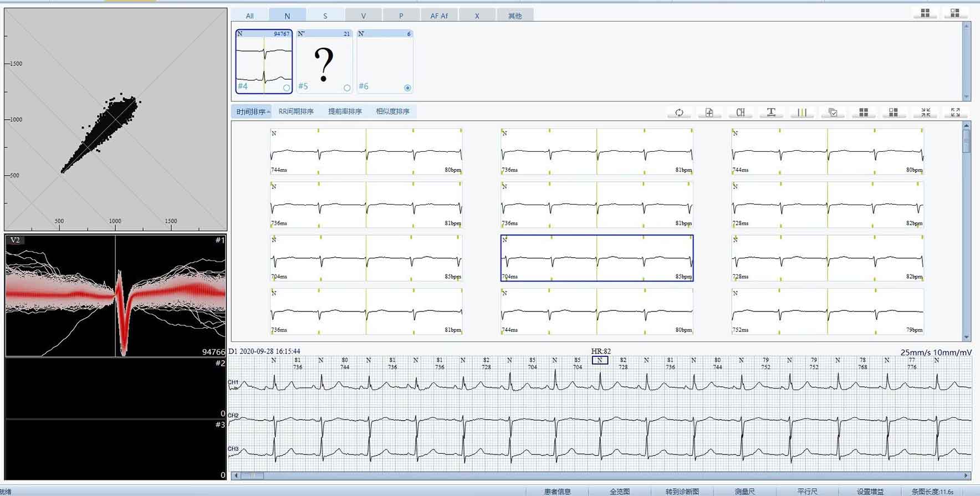Click the hollow-square grid icon above template panel
Viewport: 980px width, 496px height.
(955, 13)
